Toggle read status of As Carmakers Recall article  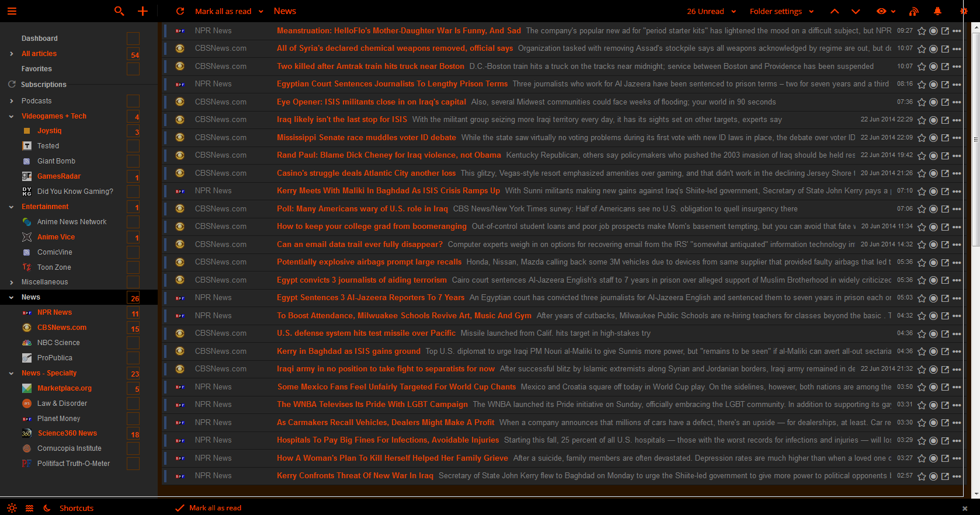coord(933,423)
